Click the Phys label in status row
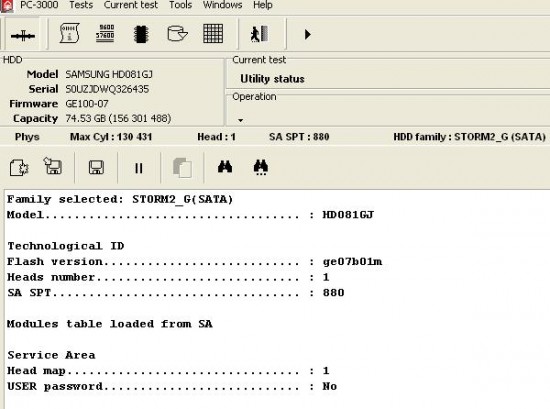Screen dimensions: 550x409 [27, 137]
